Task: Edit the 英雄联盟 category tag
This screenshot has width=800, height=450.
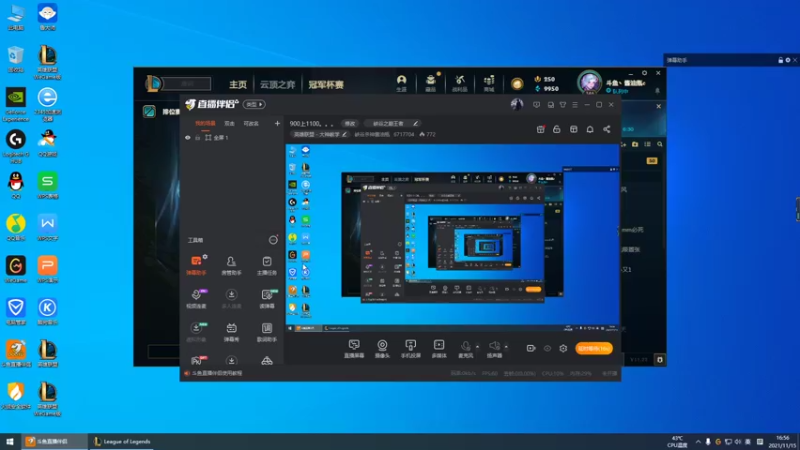Action: pyautogui.click(x=320, y=135)
